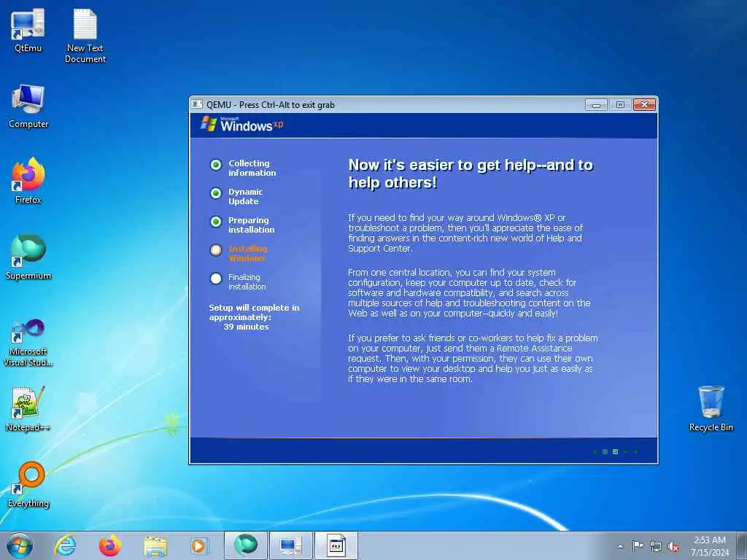
Task: Click the Collecting information step indicator
Action: [216, 165]
